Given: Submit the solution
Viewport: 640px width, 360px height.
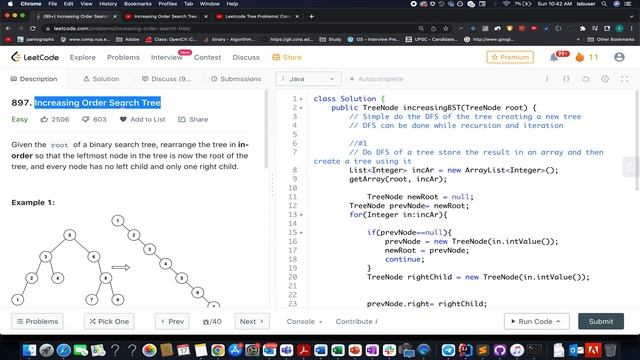Looking at the screenshot, I should click(x=601, y=321).
